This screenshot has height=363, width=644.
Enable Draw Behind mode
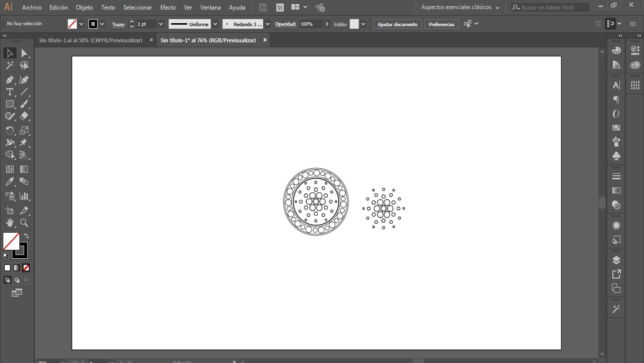pyautogui.click(x=17, y=280)
